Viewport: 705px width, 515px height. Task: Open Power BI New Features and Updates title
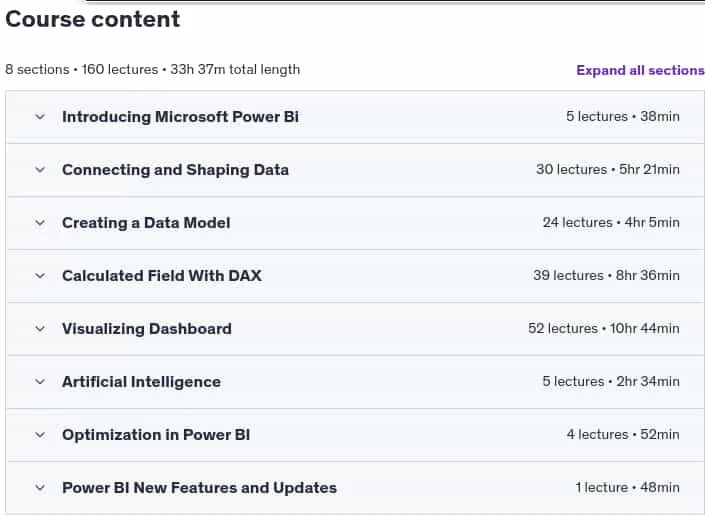199,488
